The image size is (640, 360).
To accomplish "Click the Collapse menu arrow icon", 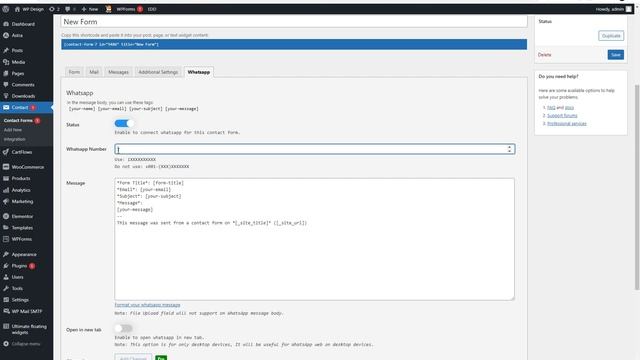I will [6, 344].
